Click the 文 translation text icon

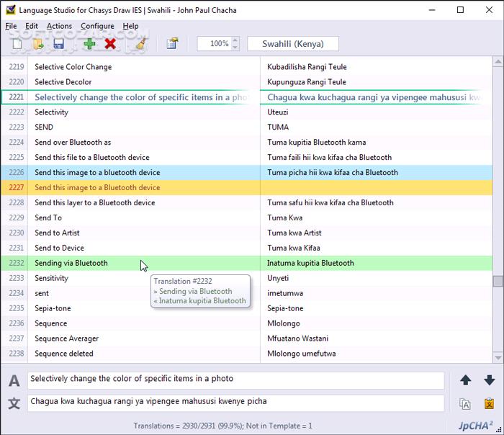click(14, 403)
